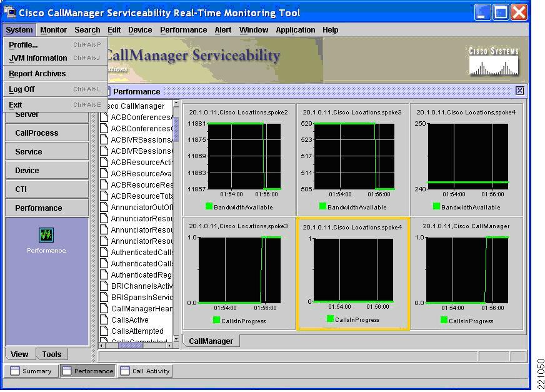The height and width of the screenshot is (392, 545).
Task: Select the highlighted spoke4 CallsInProgress chart
Action: [352, 273]
